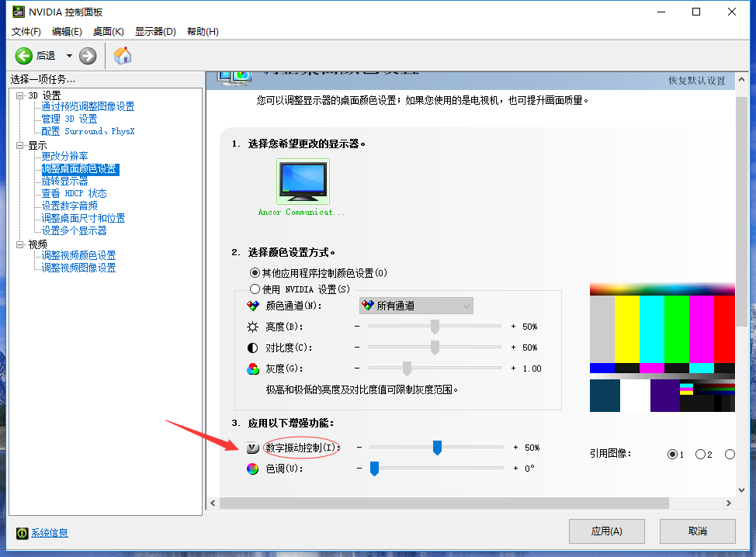Screen dimensions: 756x557
Task: Click minus icon for 对比度 contrast slider
Action: [357, 347]
